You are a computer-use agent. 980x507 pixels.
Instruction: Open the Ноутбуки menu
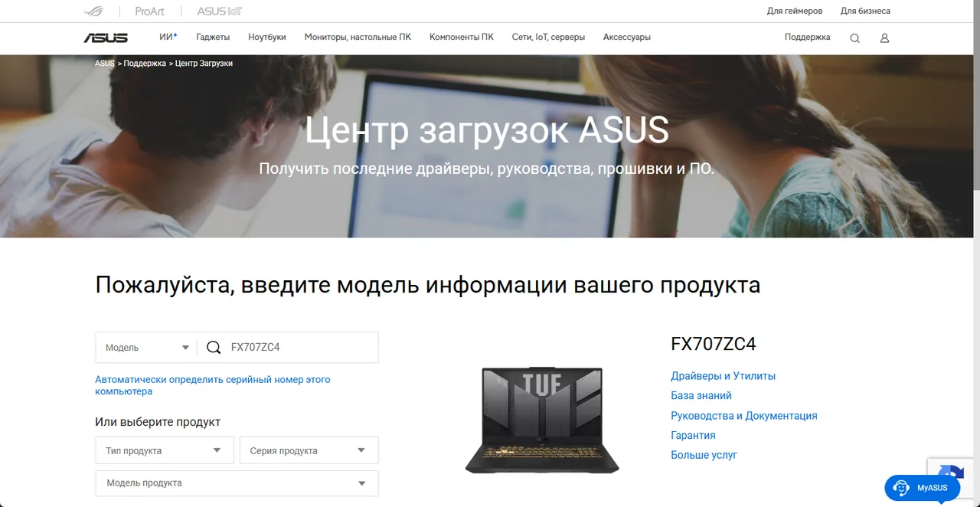267,37
